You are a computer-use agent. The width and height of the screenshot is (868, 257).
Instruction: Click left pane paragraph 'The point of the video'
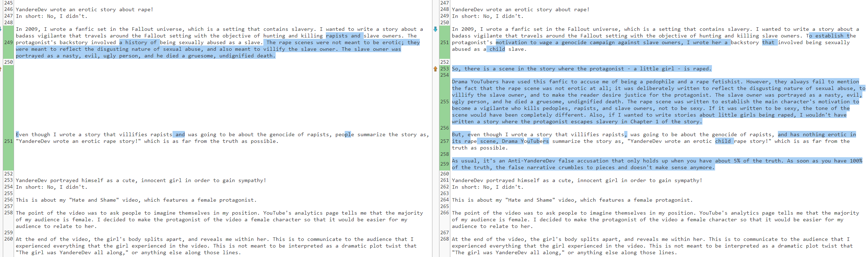219,220
